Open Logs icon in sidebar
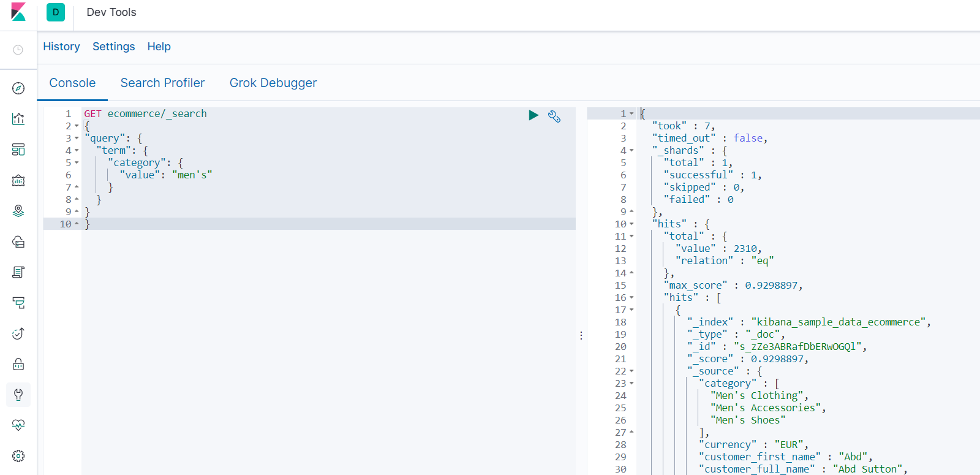This screenshot has height=475, width=980. pos(18,272)
